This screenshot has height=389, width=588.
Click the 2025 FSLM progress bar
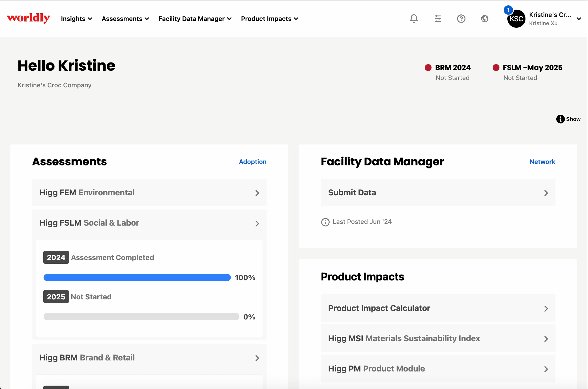pyautogui.click(x=141, y=317)
